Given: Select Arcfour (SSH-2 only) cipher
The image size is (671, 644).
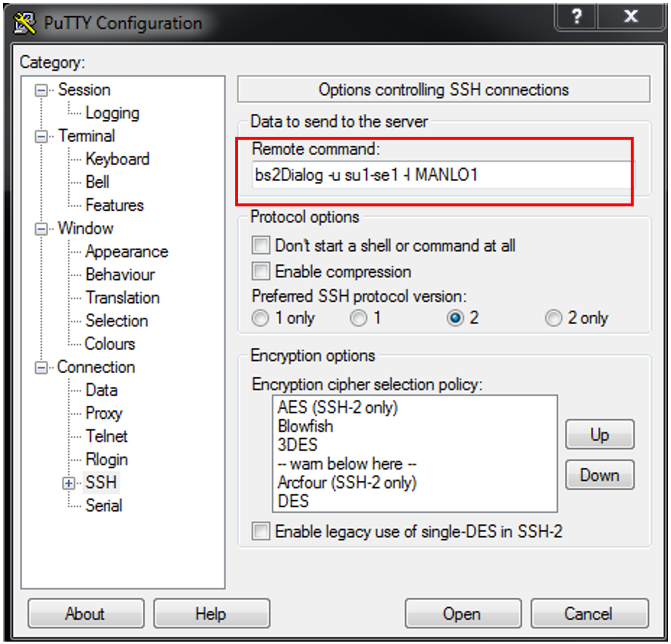Looking at the screenshot, I should tap(347, 482).
